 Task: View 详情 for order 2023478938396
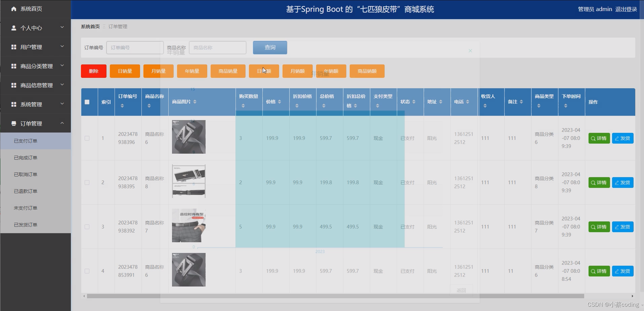tap(599, 138)
